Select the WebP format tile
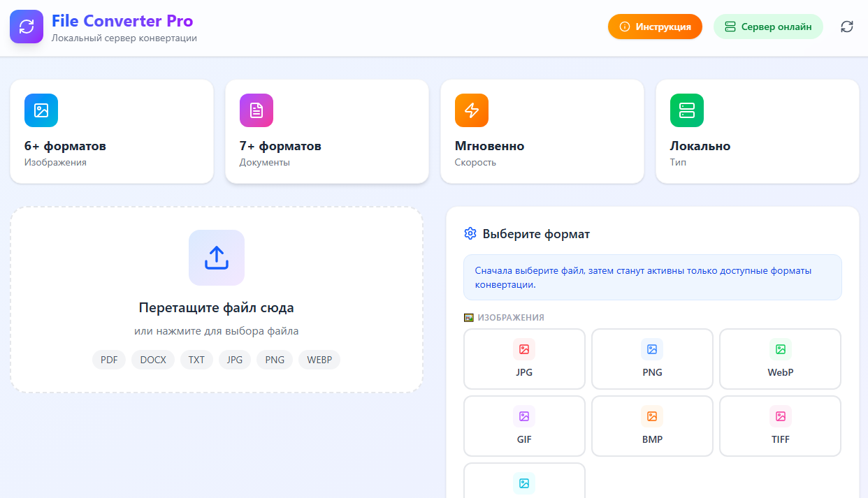Viewport: 868px width, 498px height. [780, 359]
